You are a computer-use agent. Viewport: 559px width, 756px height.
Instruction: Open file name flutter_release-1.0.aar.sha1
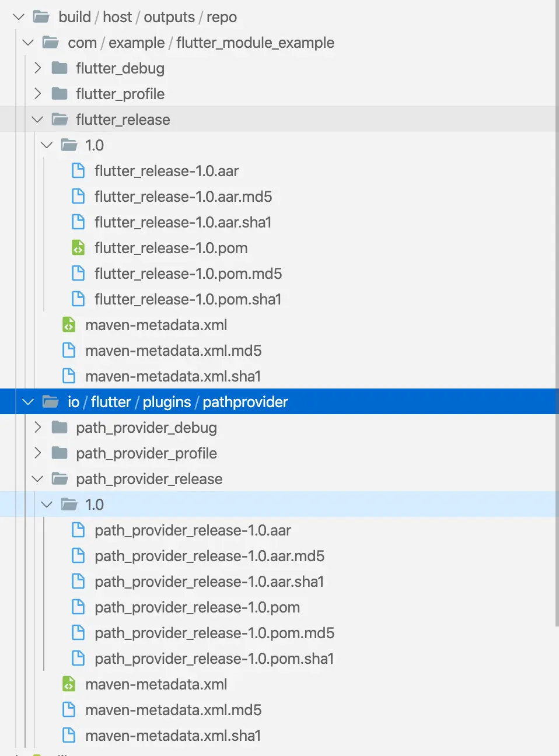(183, 223)
